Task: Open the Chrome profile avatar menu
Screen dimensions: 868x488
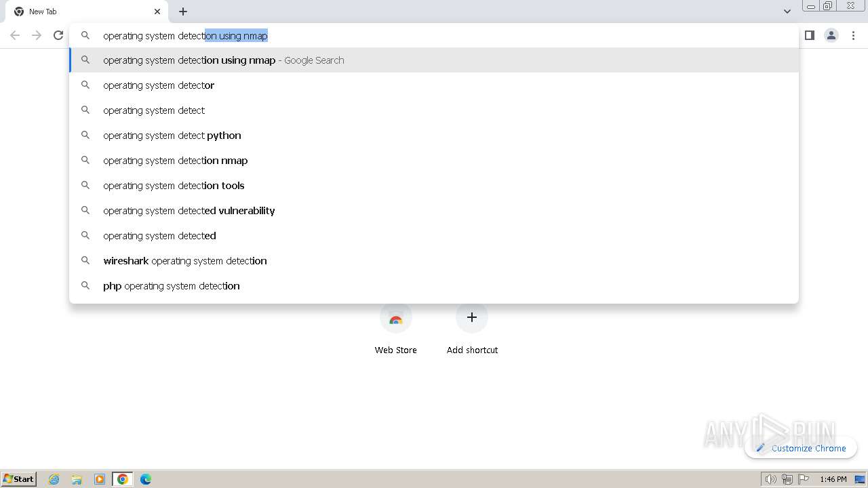Action: tap(831, 35)
